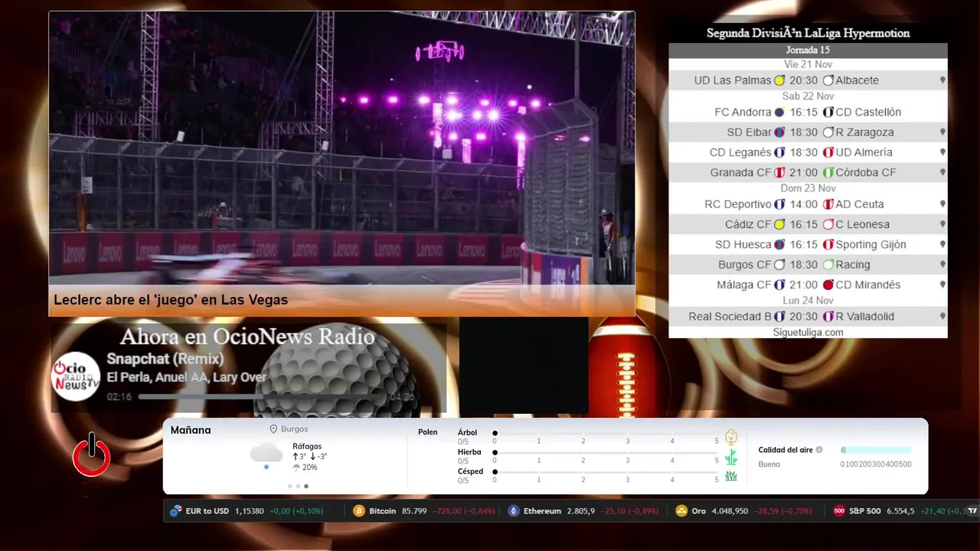Image resolution: width=980 pixels, height=551 pixels.
Task: Click the Málaga CF team name
Action: click(x=744, y=285)
